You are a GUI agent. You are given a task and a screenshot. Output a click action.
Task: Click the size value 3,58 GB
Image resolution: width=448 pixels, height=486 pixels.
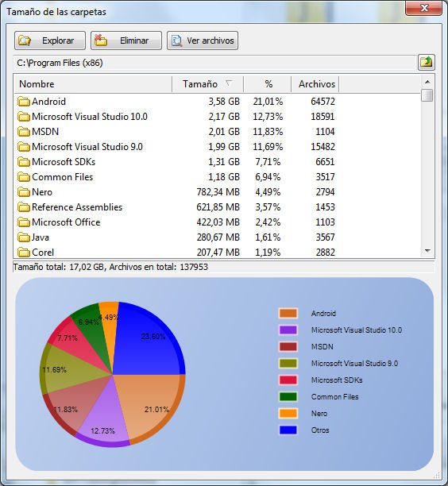224,102
